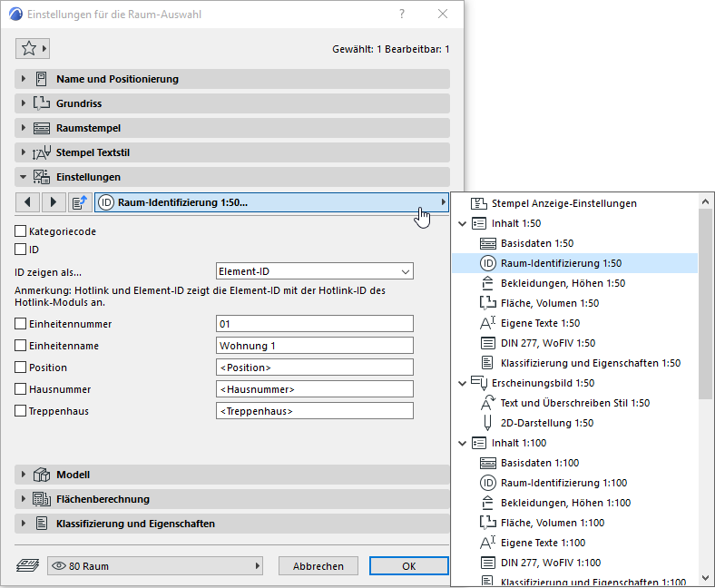Open the 80 Raum layer dropdown
The width and height of the screenshot is (715, 588).
[x=155, y=566]
